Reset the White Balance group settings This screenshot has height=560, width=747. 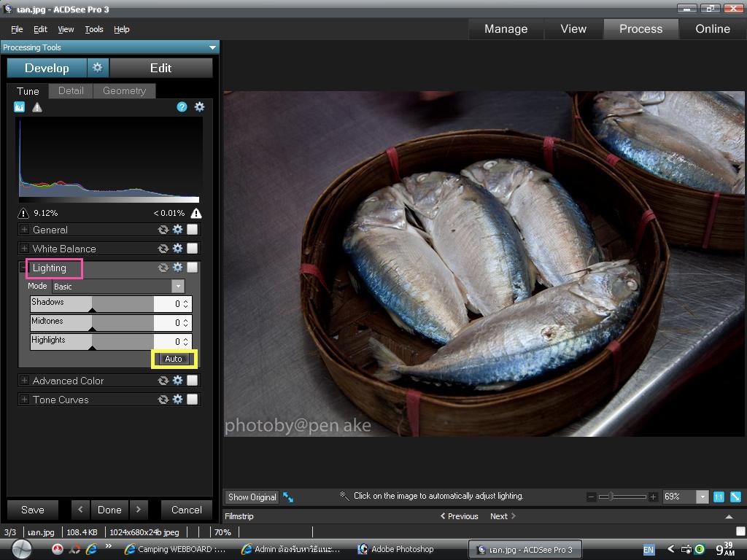point(163,249)
